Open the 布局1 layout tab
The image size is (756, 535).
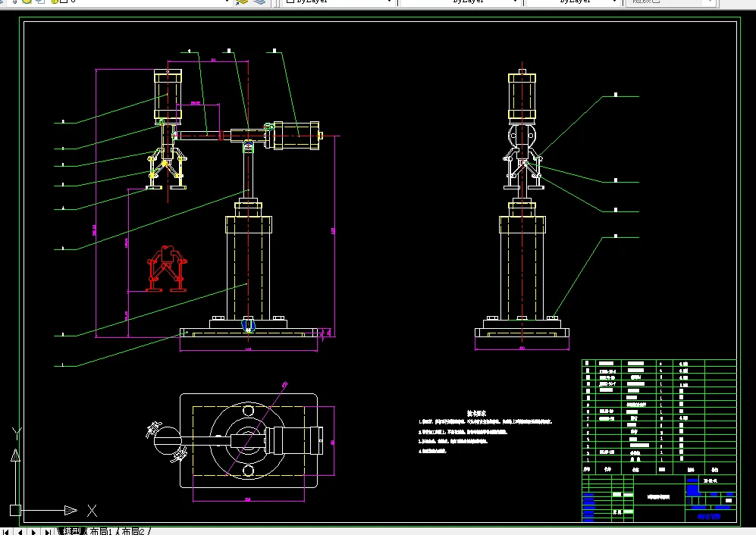(x=100, y=531)
